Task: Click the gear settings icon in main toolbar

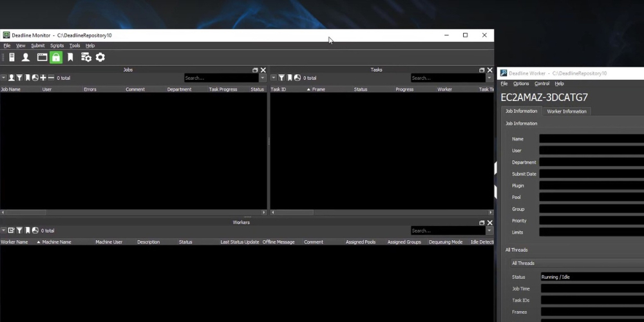Action: coord(100,57)
